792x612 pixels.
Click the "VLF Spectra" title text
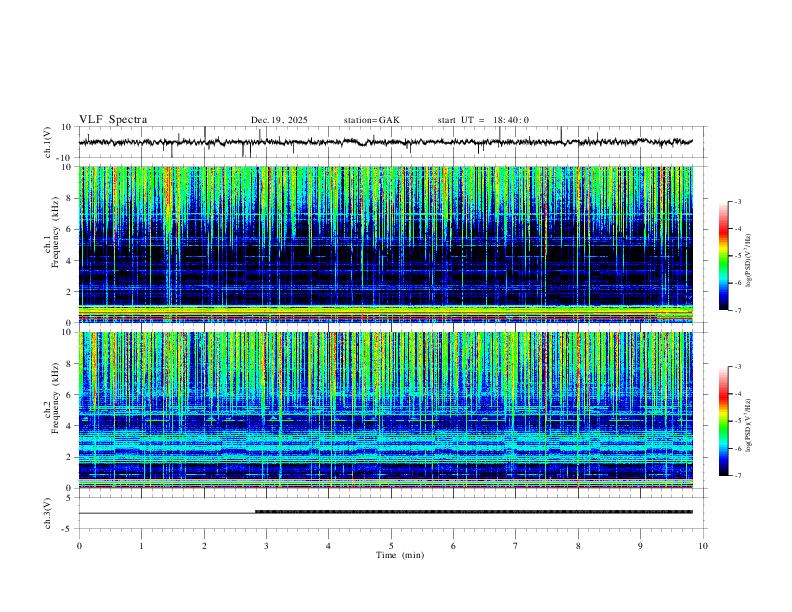pos(113,120)
